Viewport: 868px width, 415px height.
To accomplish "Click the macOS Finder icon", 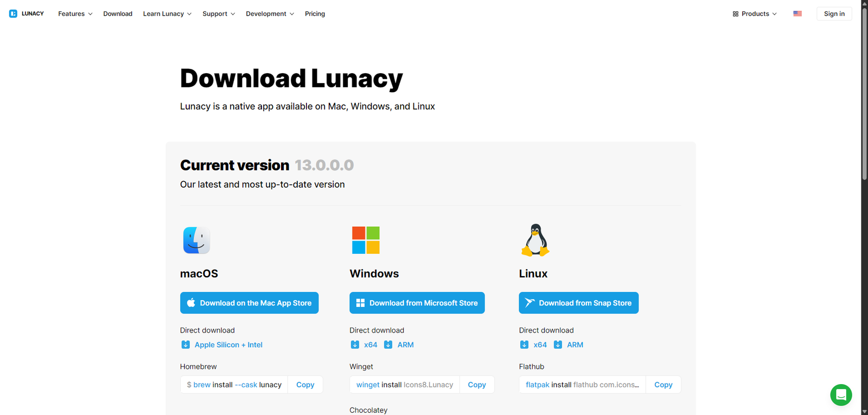I will pos(196,240).
